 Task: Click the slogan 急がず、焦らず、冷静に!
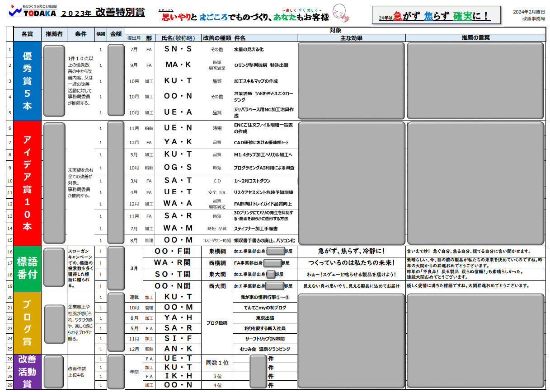[x=351, y=251]
